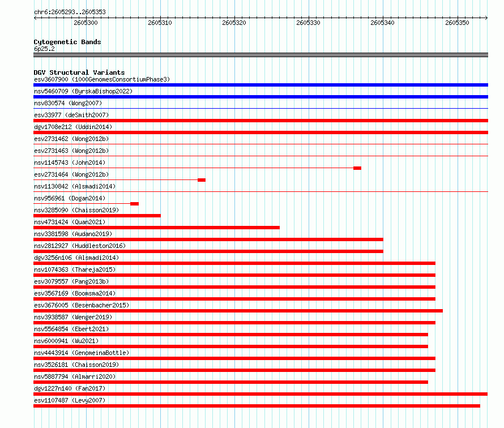The image size is (504, 428).
Task: Click red bar of esv1107487 (Levy2007)
Action: [x=257, y=406]
